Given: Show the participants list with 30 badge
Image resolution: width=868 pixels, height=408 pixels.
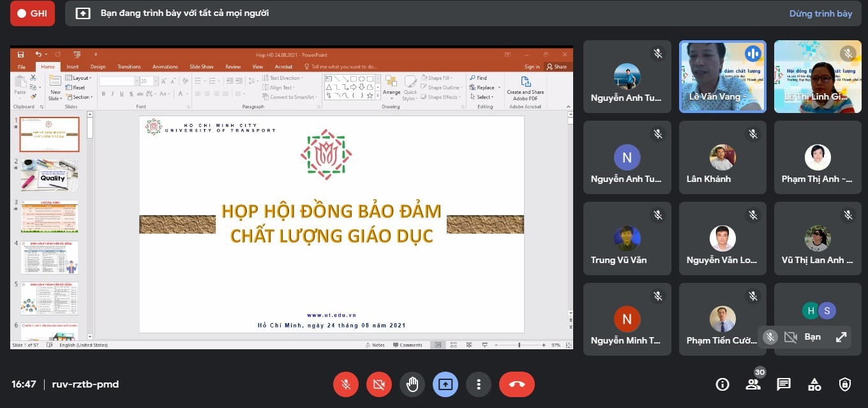Looking at the screenshot, I should coord(753,384).
